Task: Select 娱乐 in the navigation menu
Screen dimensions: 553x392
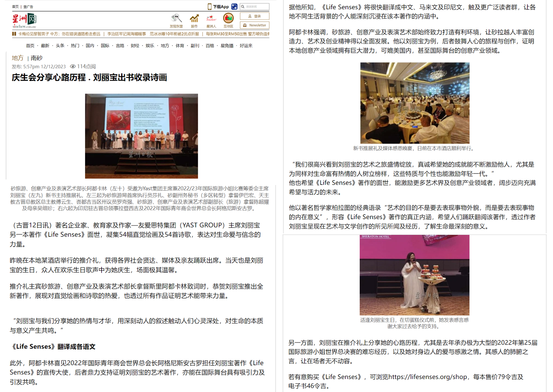Action: (150, 46)
